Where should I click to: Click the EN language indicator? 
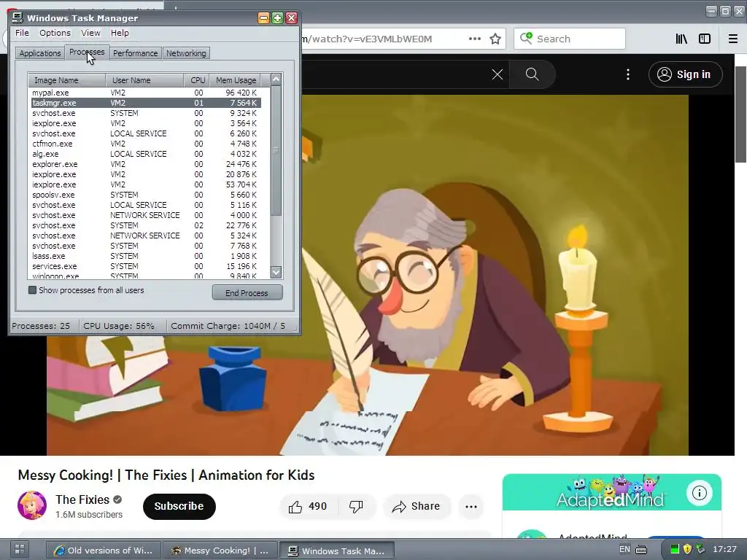(x=624, y=549)
